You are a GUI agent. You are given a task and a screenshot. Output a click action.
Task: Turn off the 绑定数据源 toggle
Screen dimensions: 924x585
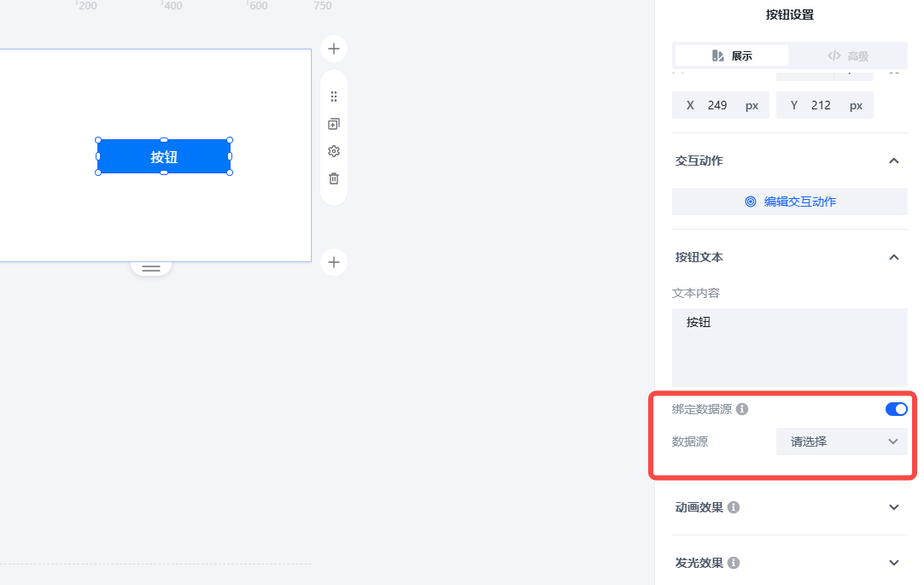[896, 409]
